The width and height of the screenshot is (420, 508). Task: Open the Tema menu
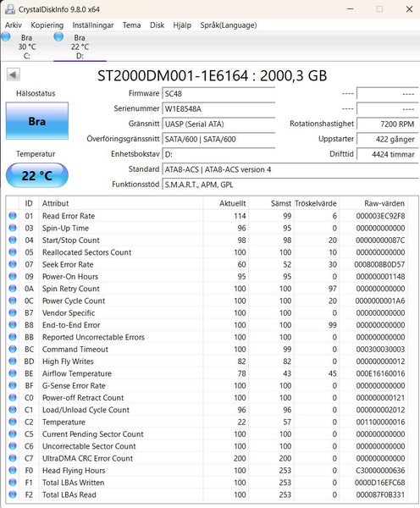click(131, 25)
